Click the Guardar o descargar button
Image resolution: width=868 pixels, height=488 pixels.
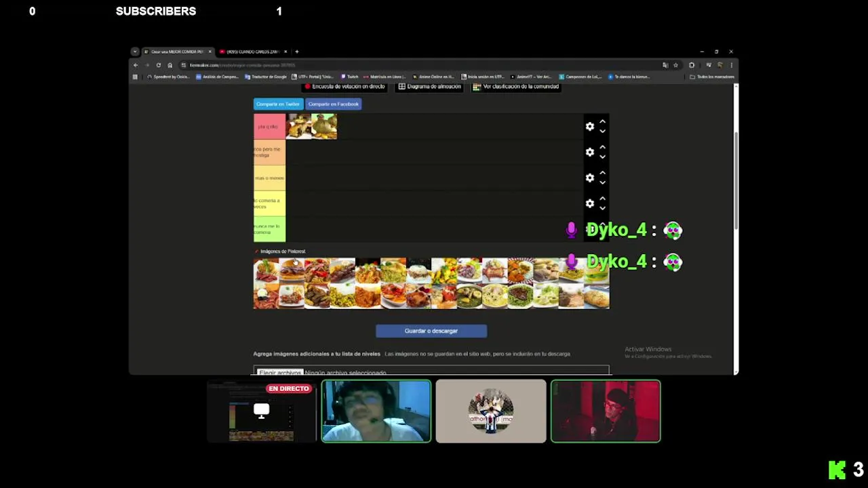point(431,331)
